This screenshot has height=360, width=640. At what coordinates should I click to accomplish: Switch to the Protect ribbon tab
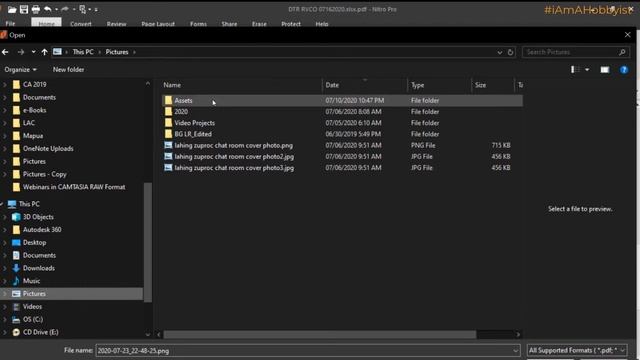coord(291,24)
